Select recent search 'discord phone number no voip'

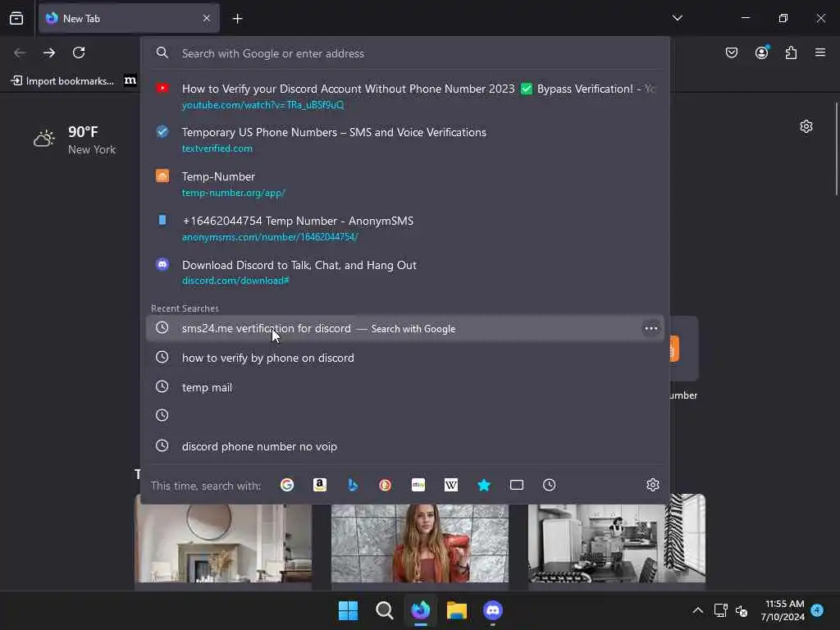405,445
